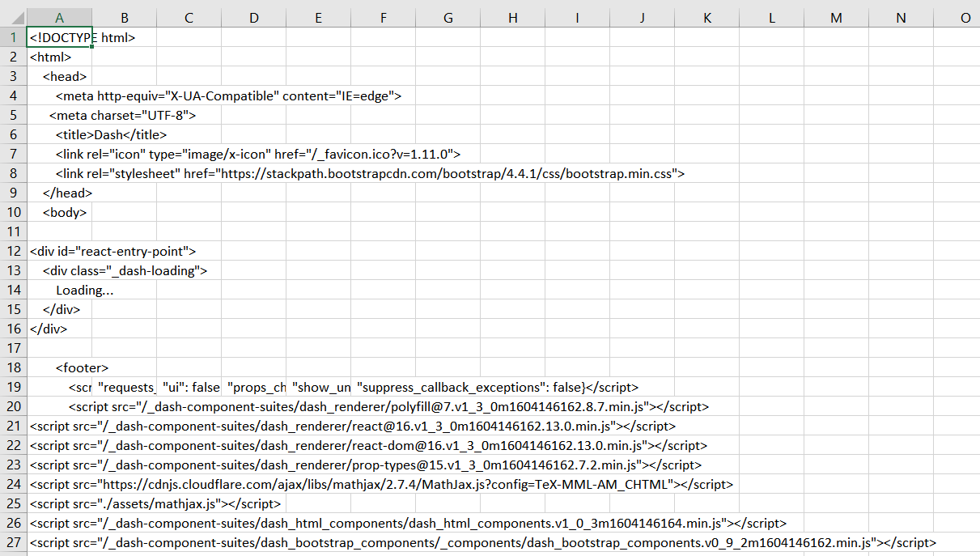Click the X-UA-Compatible meta tag cell

pos(60,95)
